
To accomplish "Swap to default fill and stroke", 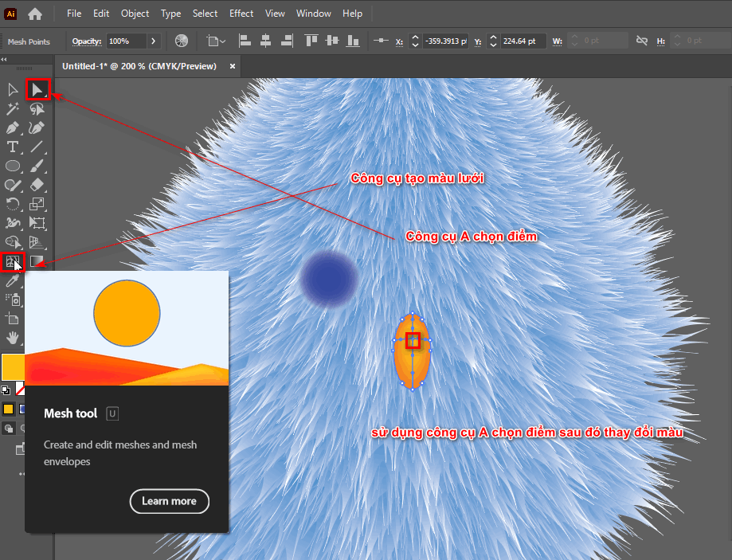I will tap(6, 390).
